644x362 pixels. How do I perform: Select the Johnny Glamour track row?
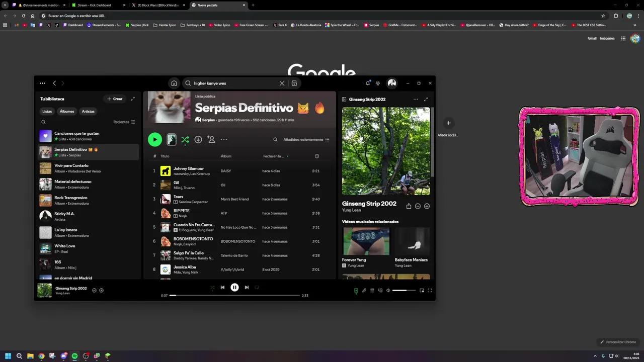(240, 171)
